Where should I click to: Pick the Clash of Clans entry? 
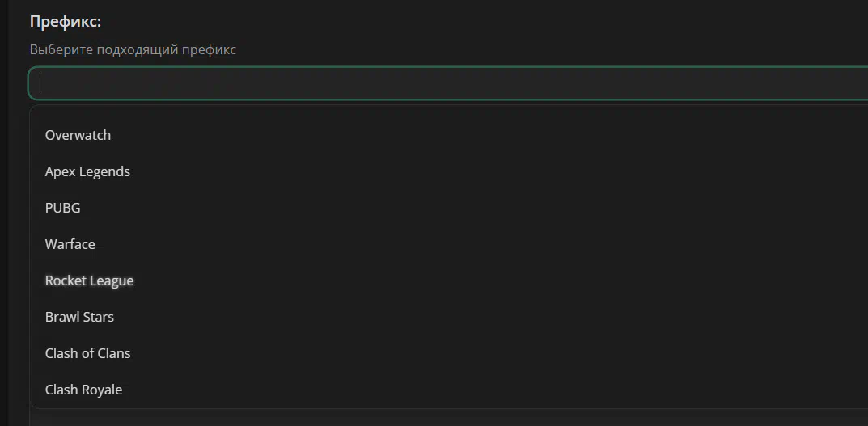click(x=87, y=353)
